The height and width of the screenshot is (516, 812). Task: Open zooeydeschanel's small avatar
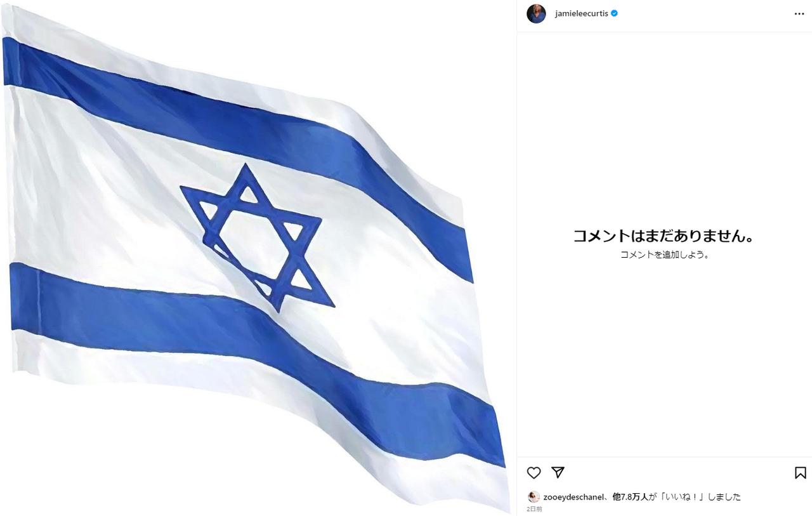[x=534, y=497]
